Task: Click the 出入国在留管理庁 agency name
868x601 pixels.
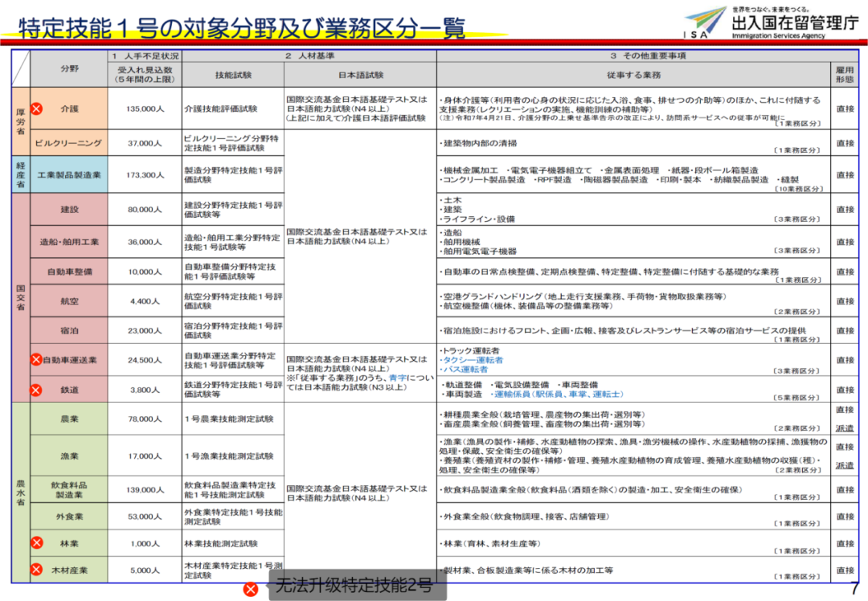Action: pos(795,22)
